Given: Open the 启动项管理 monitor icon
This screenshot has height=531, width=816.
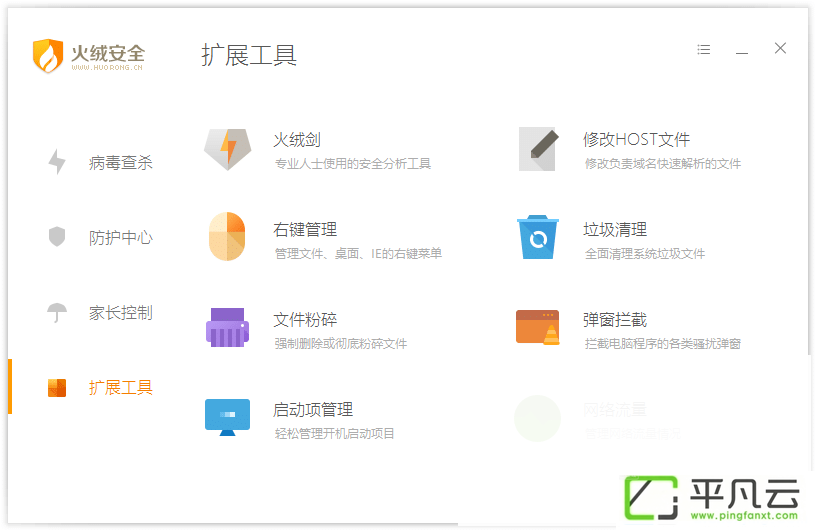Looking at the screenshot, I should click(x=227, y=418).
